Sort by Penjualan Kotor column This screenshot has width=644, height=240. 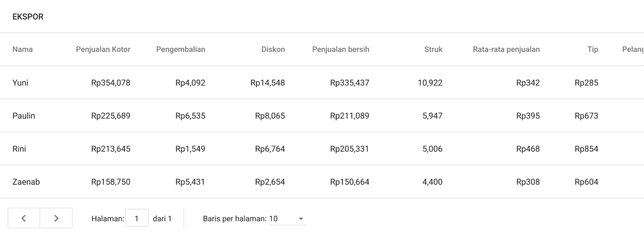click(103, 50)
